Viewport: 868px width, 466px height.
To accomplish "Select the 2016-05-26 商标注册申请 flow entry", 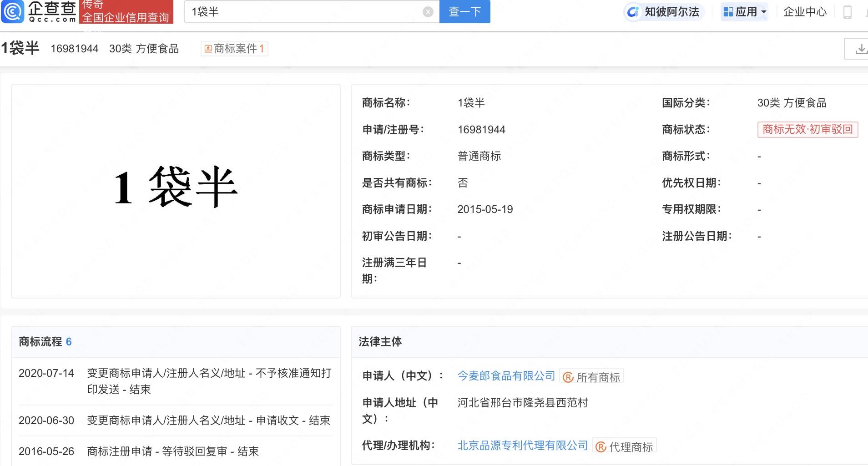I will [176, 451].
